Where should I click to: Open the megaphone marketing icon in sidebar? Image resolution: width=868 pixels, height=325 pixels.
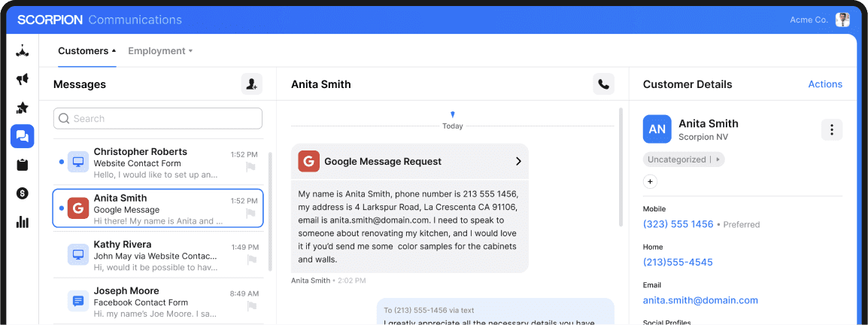22,79
